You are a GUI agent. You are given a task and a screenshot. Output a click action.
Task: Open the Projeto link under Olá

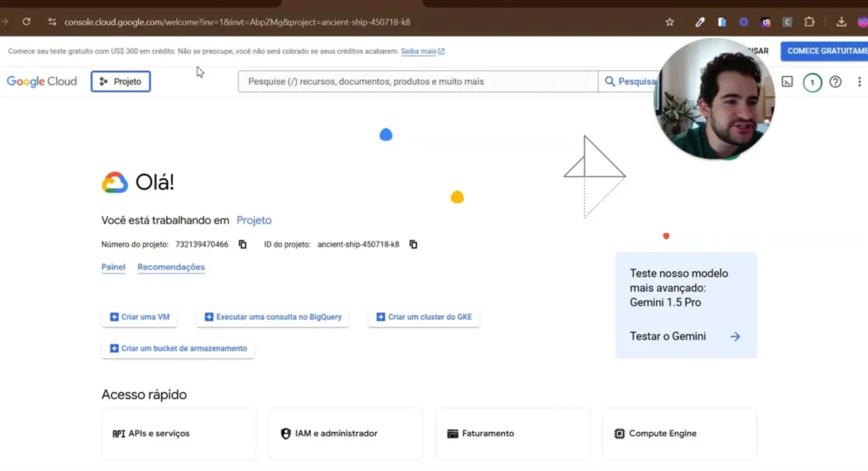click(x=254, y=220)
